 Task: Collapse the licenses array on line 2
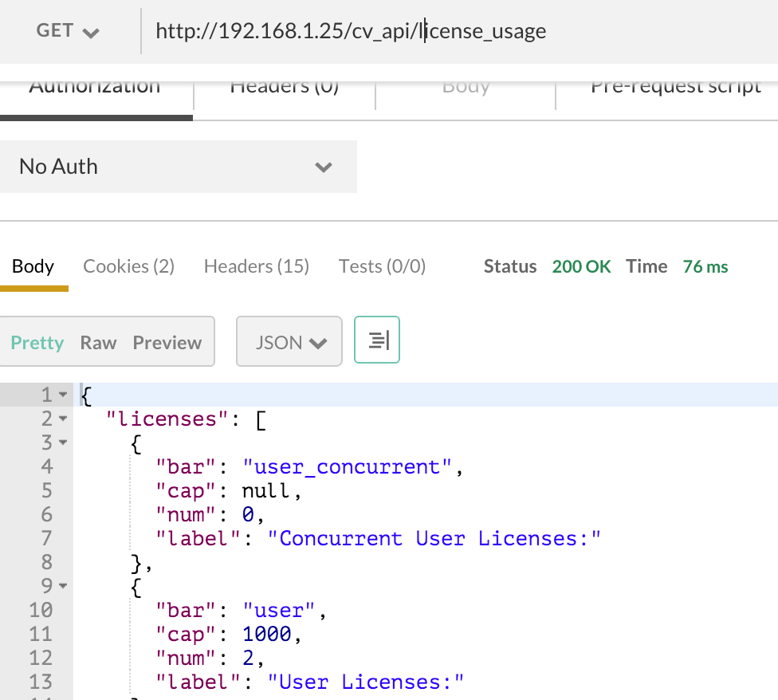pyautogui.click(x=63, y=419)
